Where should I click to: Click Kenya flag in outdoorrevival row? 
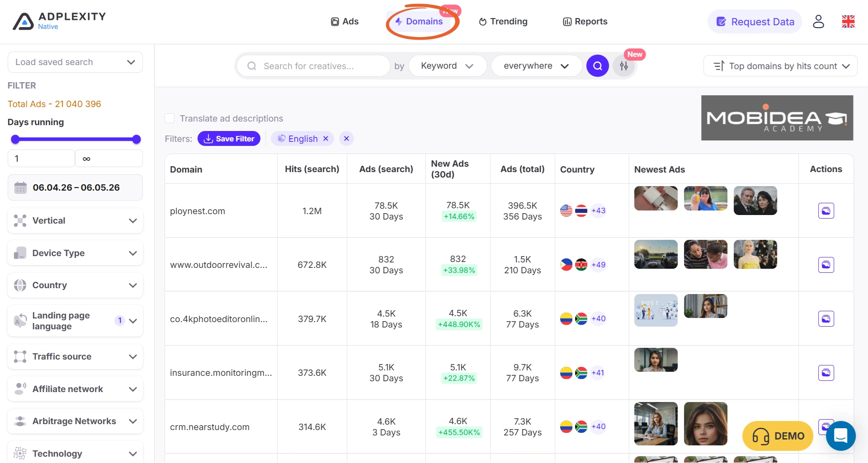point(581,265)
